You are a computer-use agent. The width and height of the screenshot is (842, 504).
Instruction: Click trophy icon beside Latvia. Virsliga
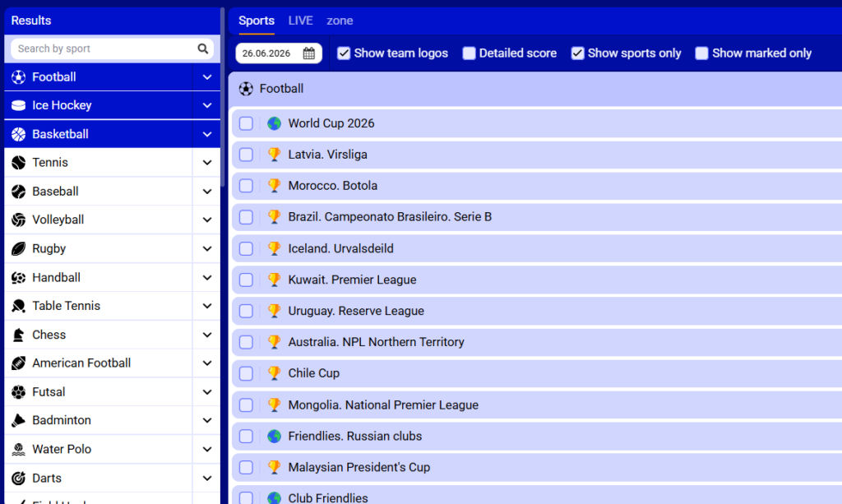click(x=275, y=155)
